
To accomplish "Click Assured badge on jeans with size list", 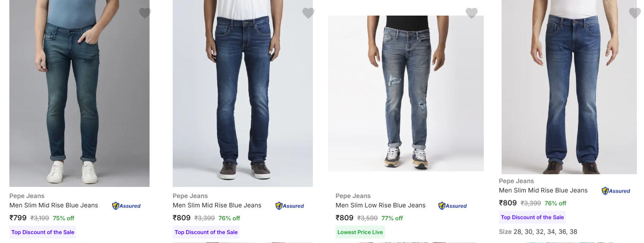I will point(616,191).
